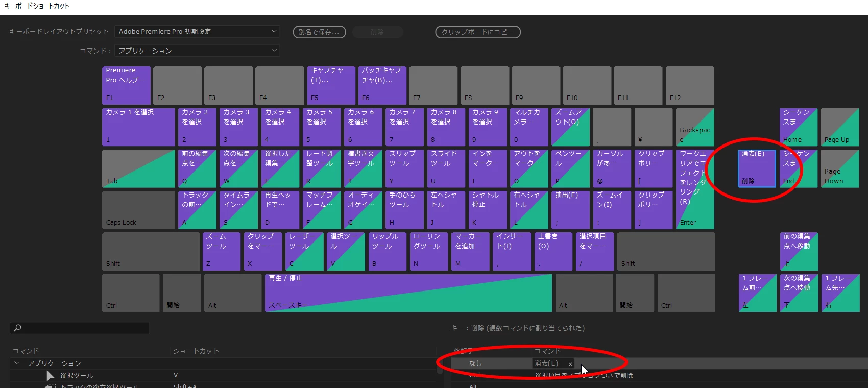
Task: Select the M key labeled マーカーを追加
Action: point(470,251)
